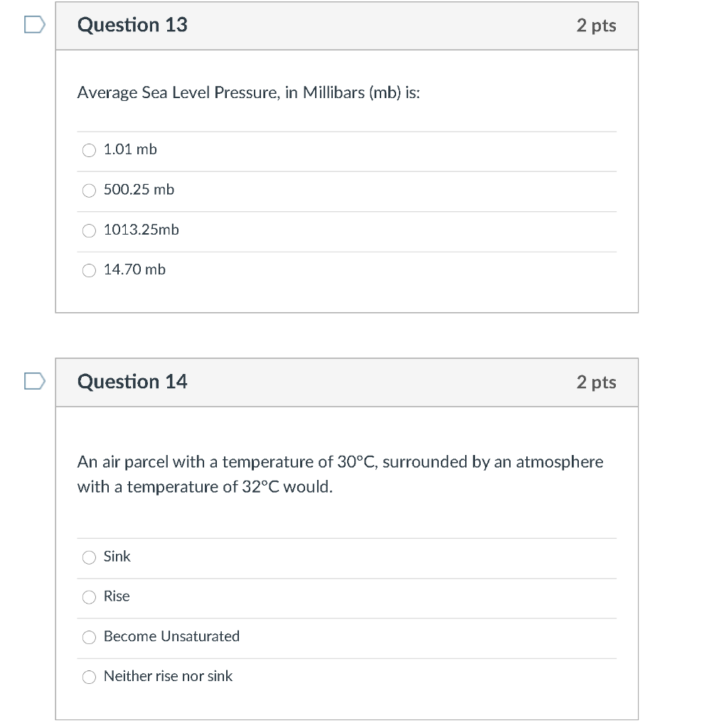Select the radio circle beside Neither rise nor sink
714x728 pixels.
[x=90, y=677]
